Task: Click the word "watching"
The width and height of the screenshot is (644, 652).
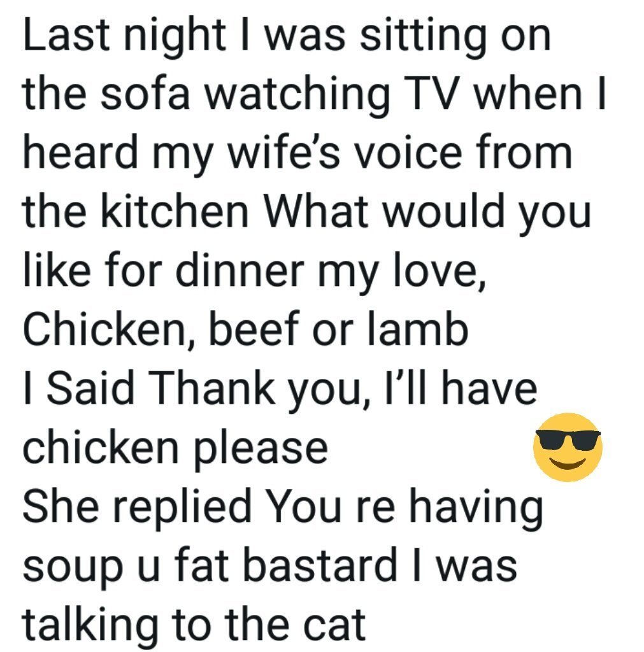Action: tap(298, 97)
